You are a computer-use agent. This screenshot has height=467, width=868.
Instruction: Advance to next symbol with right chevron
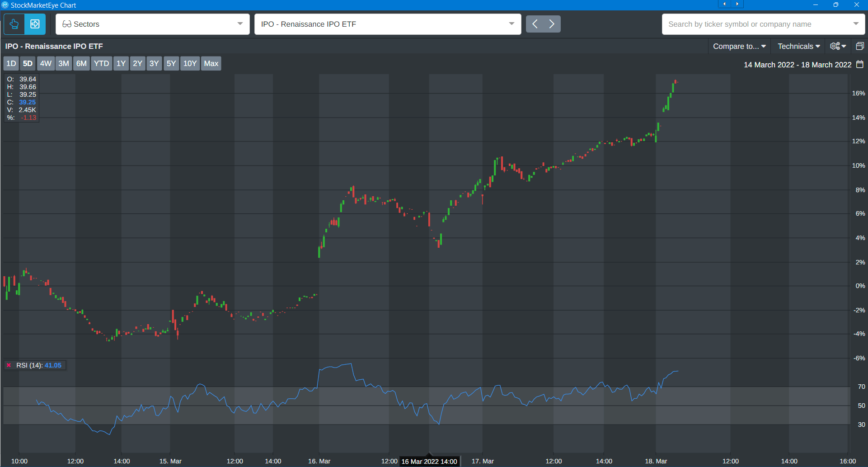pyautogui.click(x=552, y=24)
